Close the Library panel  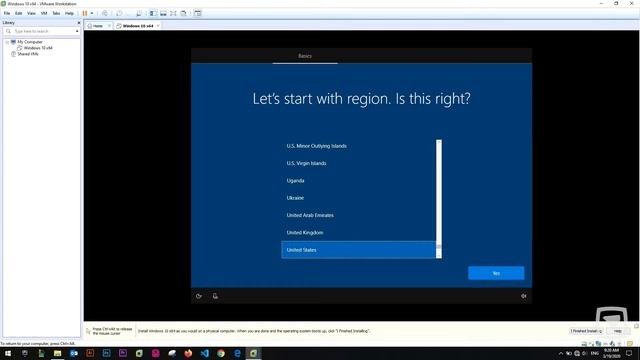coord(79,23)
